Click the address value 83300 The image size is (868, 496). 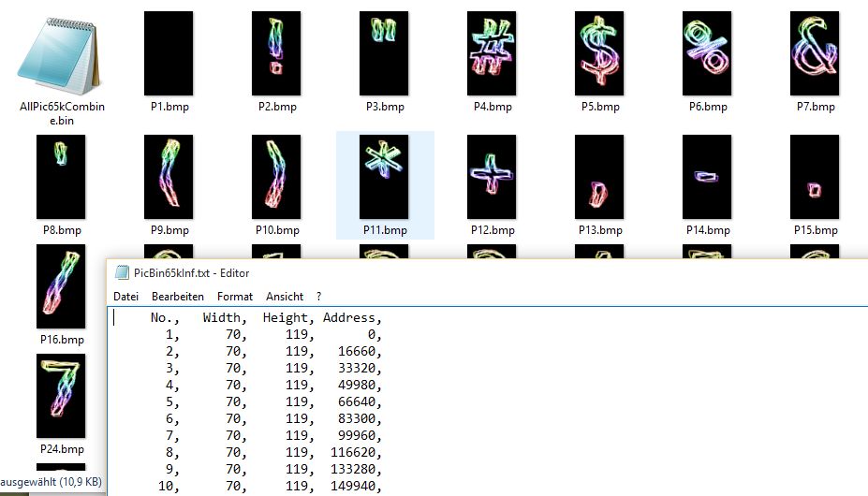(x=360, y=418)
